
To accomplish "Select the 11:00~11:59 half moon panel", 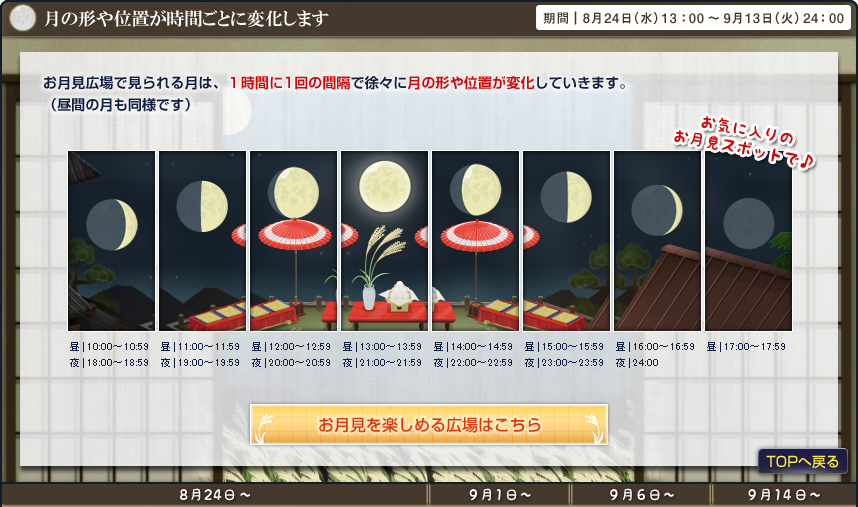I will (202, 241).
